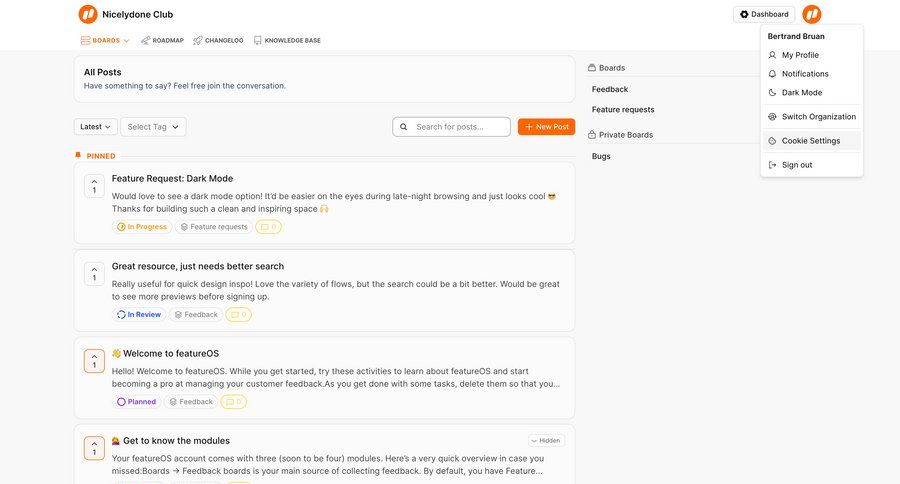Go to the Roadmap tab
Viewport: 900px width, 484px height.
click(x=162, y=41)
